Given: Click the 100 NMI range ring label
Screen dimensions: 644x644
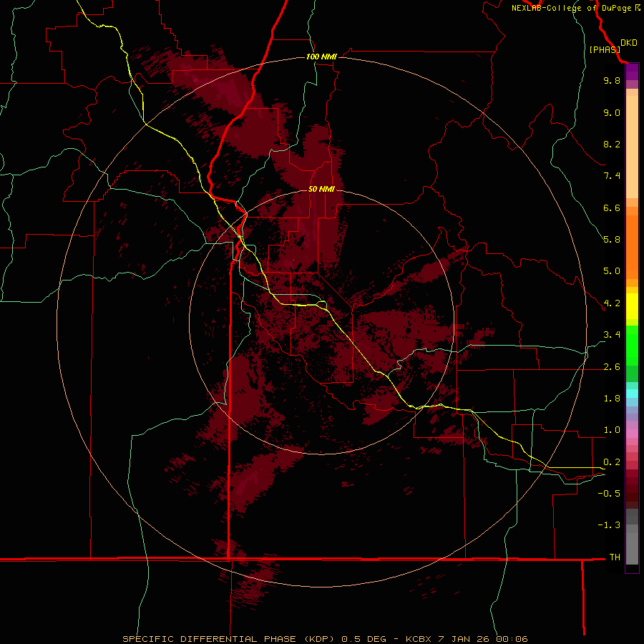Looking at the screenshot, I should pos(321,57).
